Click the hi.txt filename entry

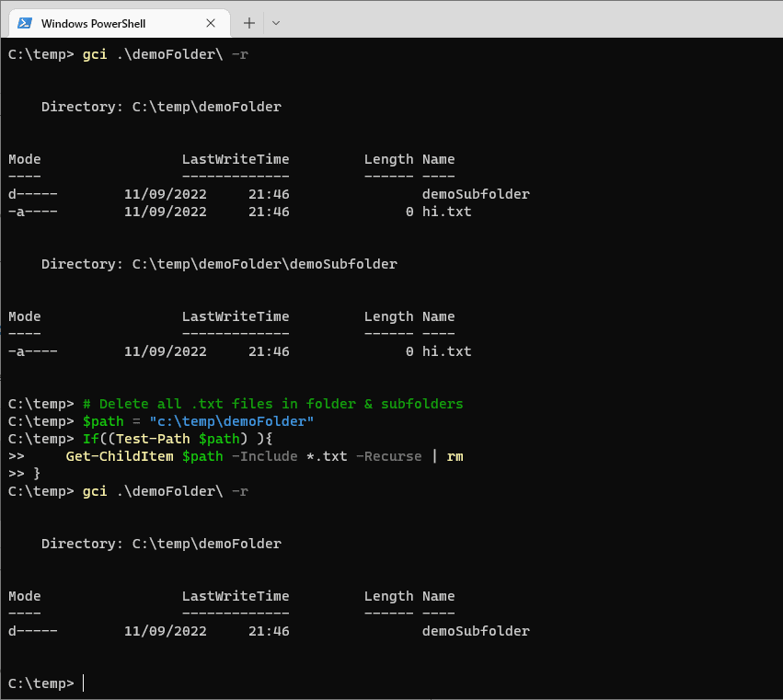tap(445, 212)
